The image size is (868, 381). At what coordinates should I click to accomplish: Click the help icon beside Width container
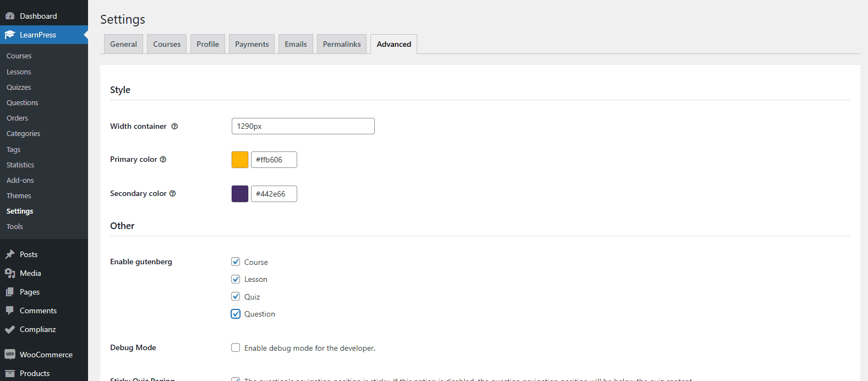pos(174,126)
